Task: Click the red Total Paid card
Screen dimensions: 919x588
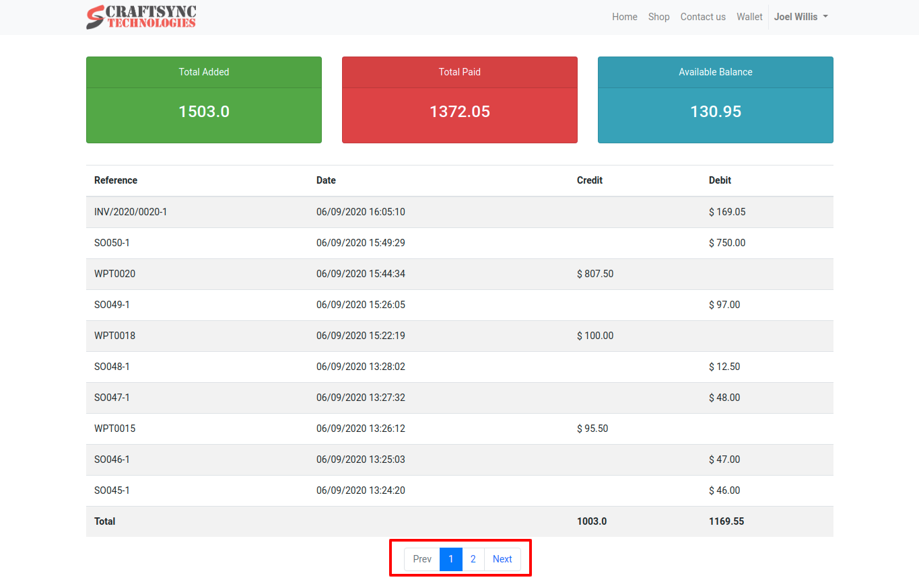Action: pos(460,100)
